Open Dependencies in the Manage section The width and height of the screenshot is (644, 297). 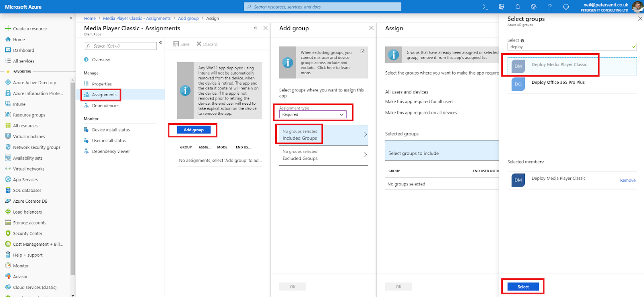coord(105,106)
